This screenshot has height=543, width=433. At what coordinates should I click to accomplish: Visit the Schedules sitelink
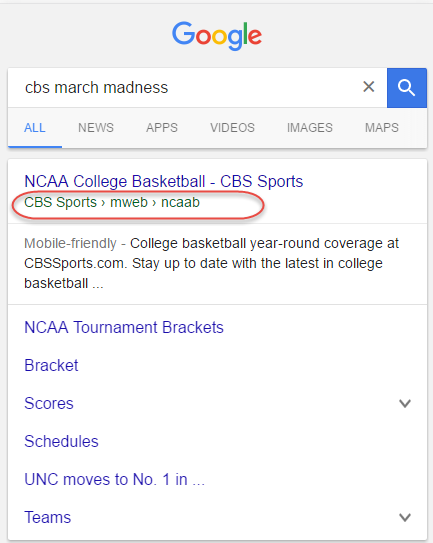point(61,442)
